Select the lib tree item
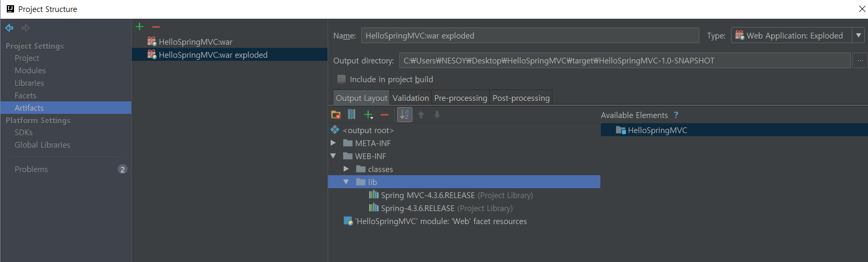 464,182
